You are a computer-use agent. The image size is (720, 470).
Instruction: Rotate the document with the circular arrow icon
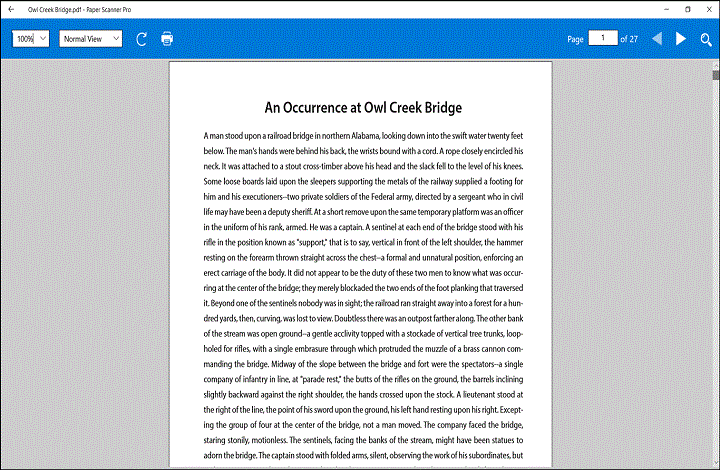coord(141,39)
